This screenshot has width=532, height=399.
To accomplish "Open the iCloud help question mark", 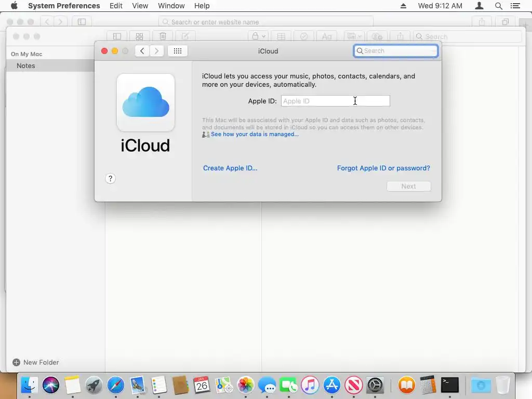I will point(110,179).
